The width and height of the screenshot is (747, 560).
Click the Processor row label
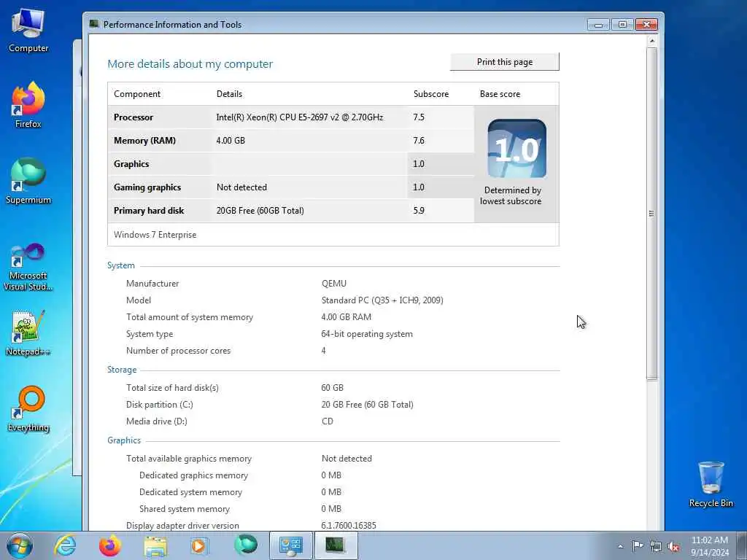click(x=133, y=117)
